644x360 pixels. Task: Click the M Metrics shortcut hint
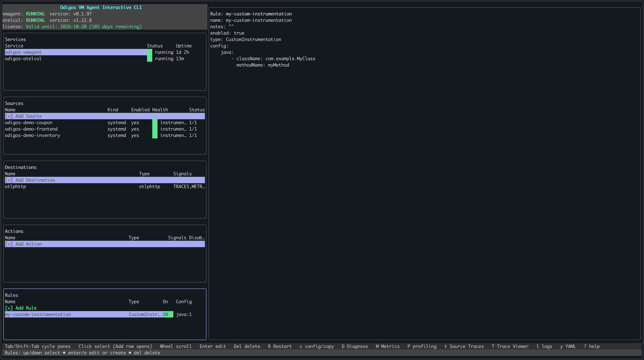[387, 346]
